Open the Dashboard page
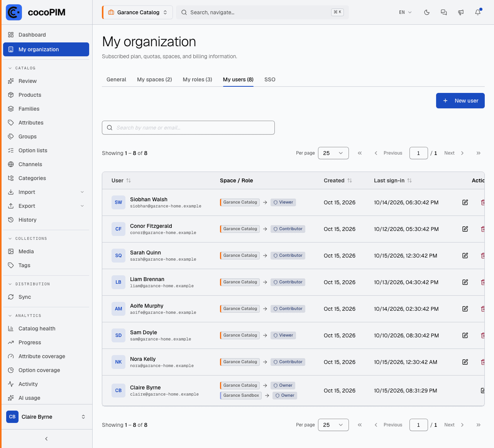Screen dimensions: 494x448 46,35
